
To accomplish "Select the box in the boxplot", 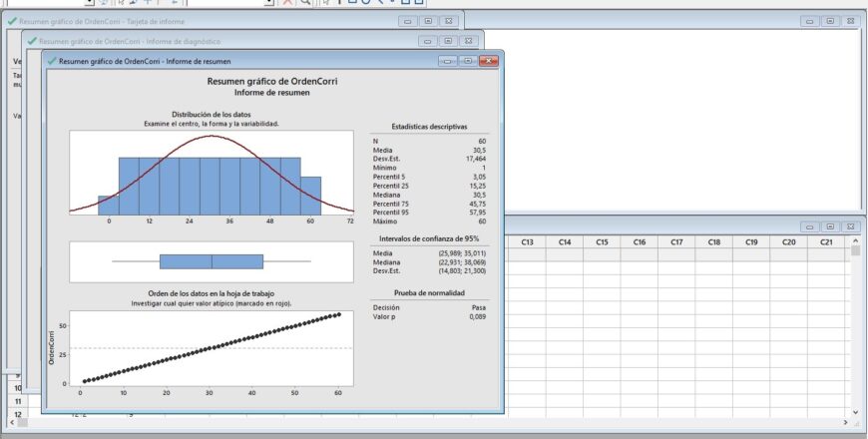I will [x=212, y=261].
